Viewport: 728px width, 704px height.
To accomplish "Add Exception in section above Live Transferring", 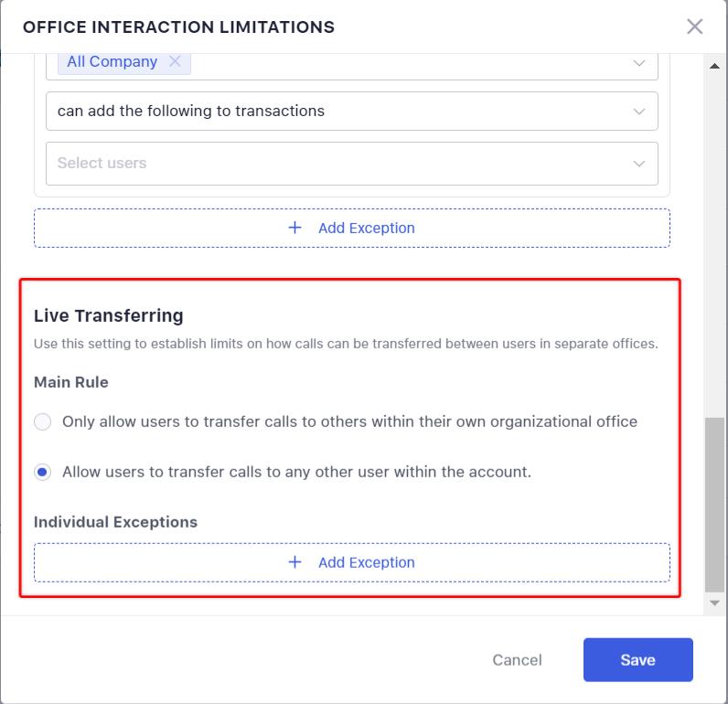I will [x=366, y=228].
